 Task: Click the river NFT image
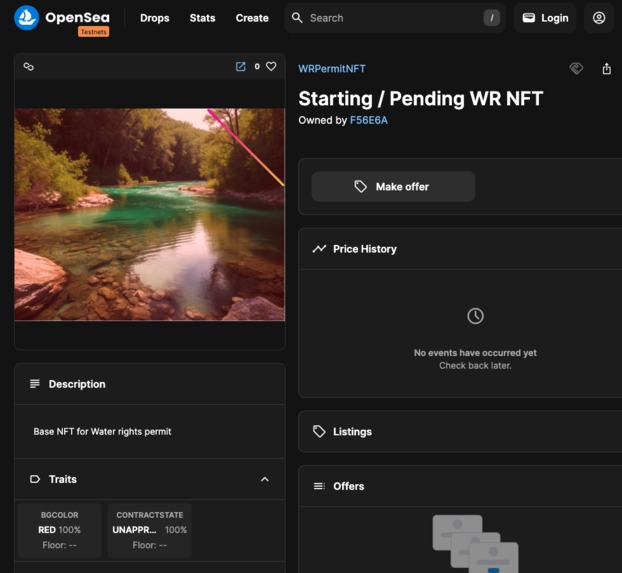pos(150,214)
